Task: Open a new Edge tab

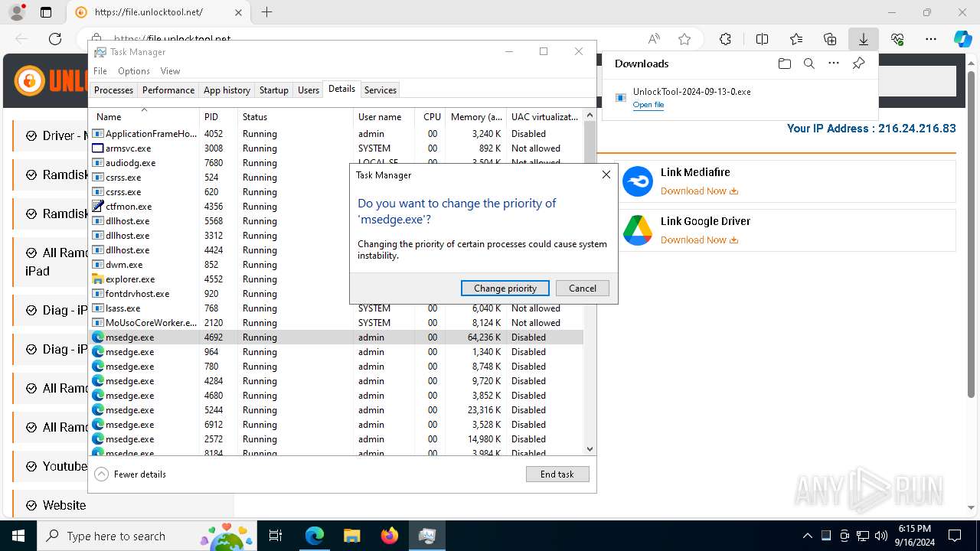Action: [266, 12]
